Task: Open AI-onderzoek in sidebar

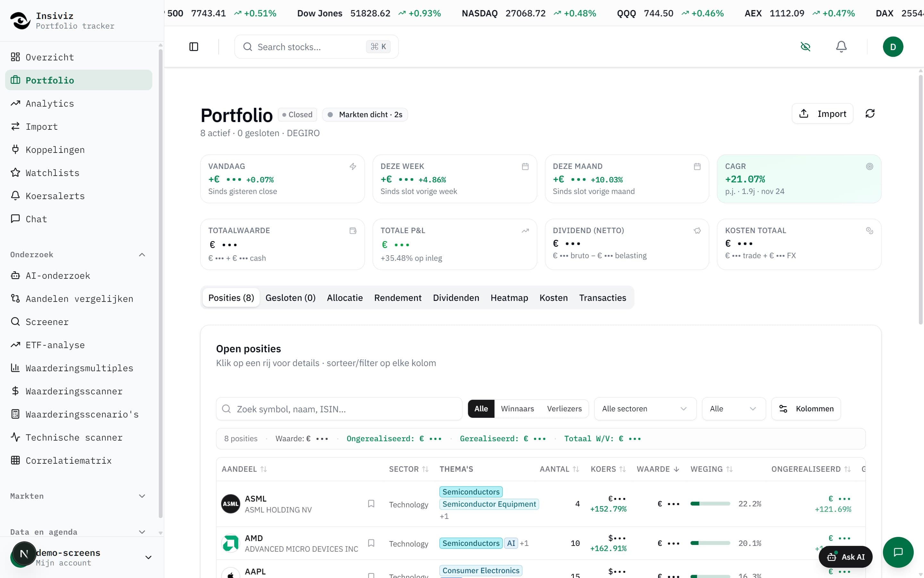Action: (79, 276)
